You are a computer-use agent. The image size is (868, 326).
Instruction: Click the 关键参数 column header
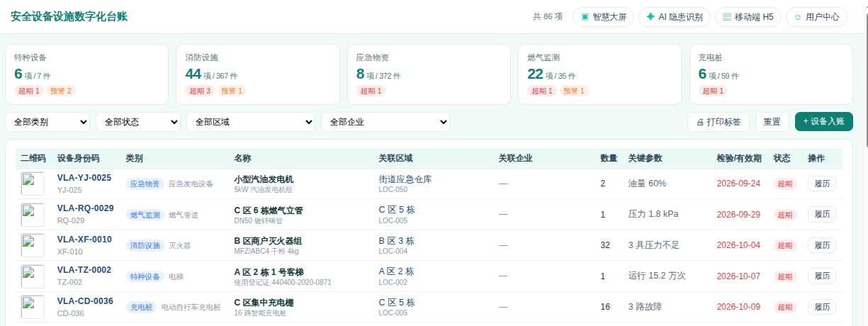(646, 158)
